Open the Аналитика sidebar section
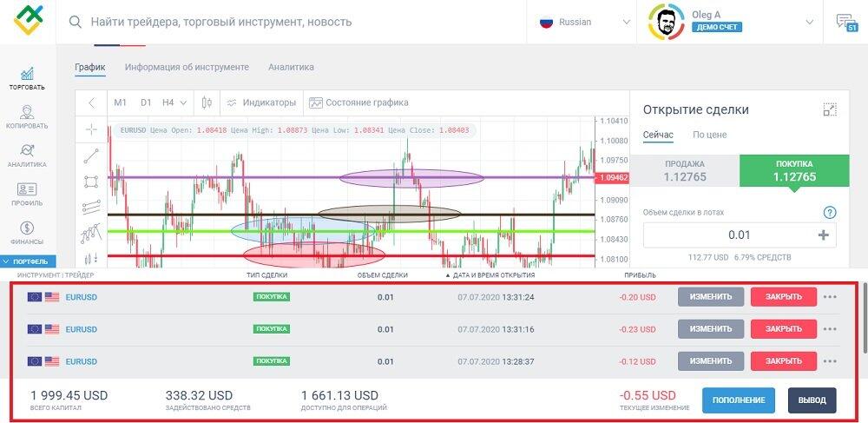The width and height of the screenshot is (868, 423). 27,156
